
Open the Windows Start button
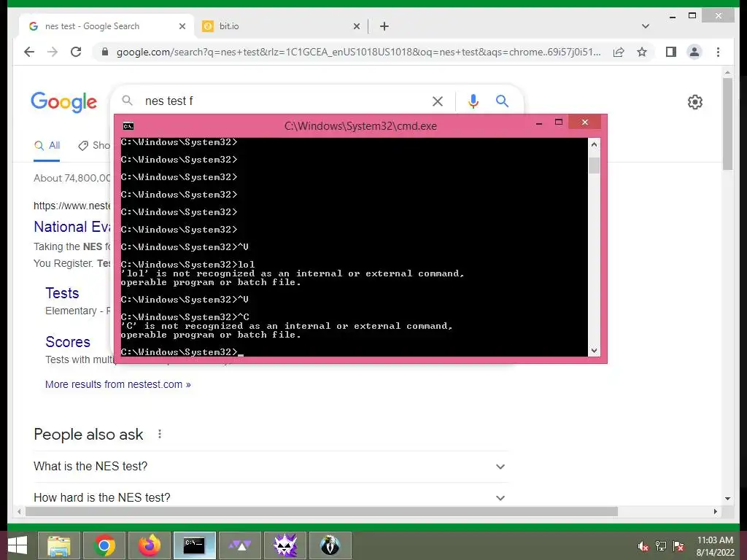coord(18,545)
